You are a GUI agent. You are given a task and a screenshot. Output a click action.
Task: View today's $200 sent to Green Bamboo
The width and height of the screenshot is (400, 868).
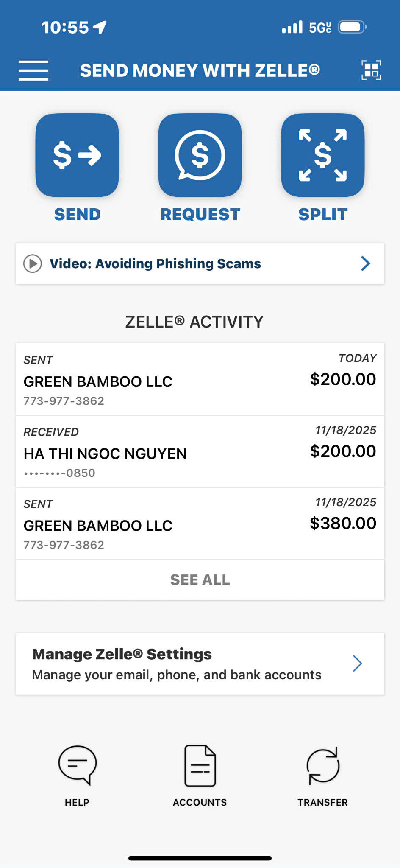click(200, 380)
